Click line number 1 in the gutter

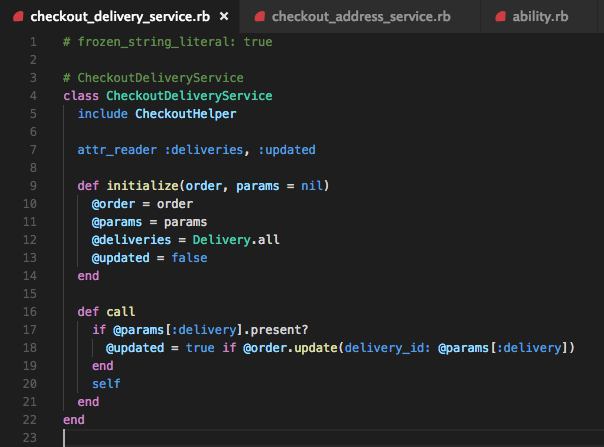click(33, 42)
